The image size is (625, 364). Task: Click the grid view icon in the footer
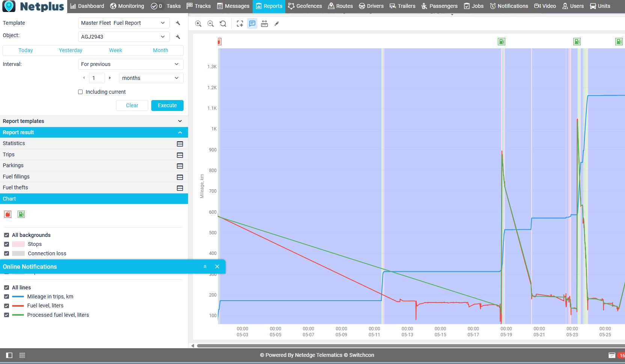click(22, 355)
